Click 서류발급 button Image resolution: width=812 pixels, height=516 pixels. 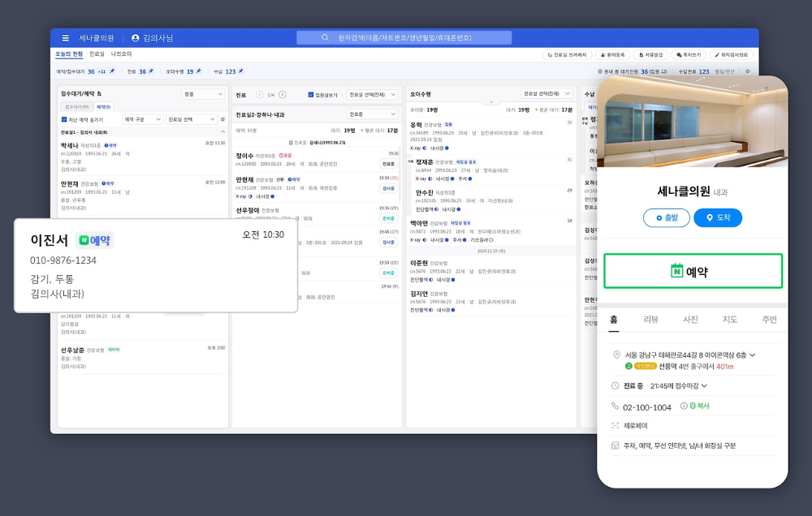(651, 54)
